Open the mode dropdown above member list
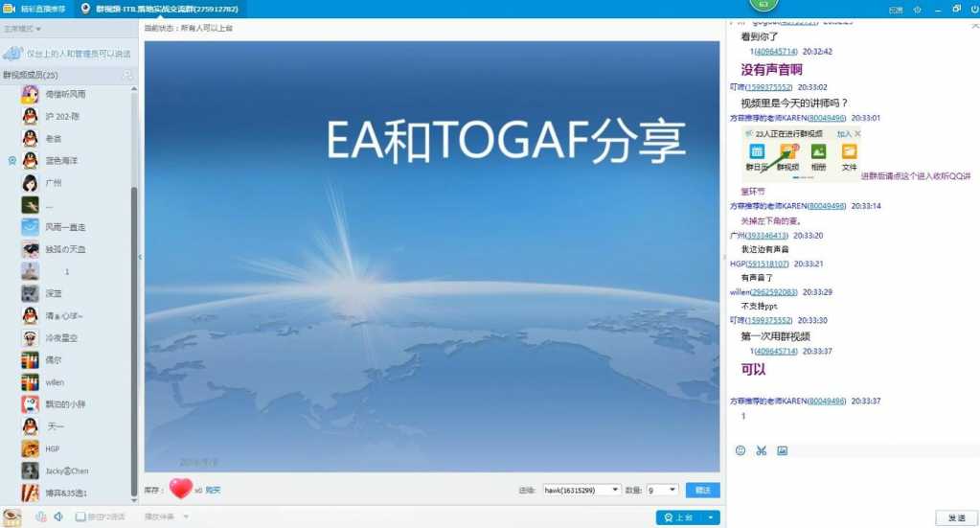The image size is (980, 528). (x=22, y=29)
